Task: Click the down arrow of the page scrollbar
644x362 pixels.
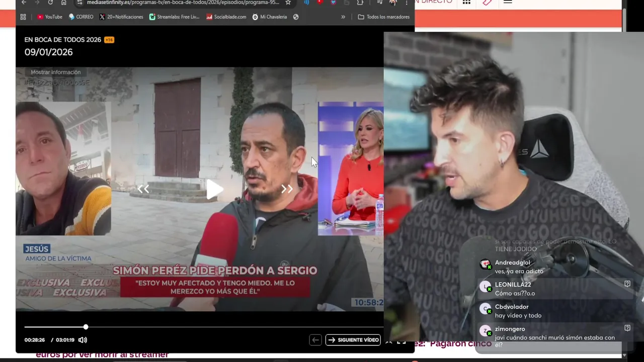Action: pyautogui.click(x=624, y=355)
